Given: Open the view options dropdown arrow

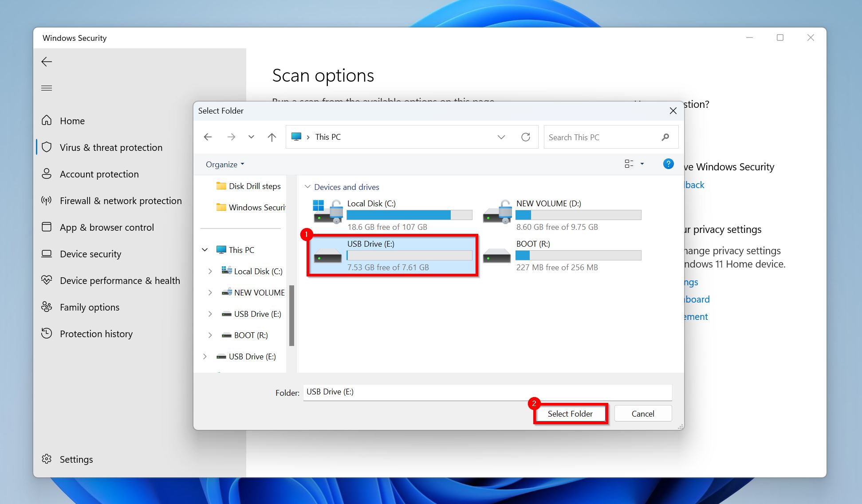Looking at the screenshot, I should pyautogui.click(x=642, y=164).
